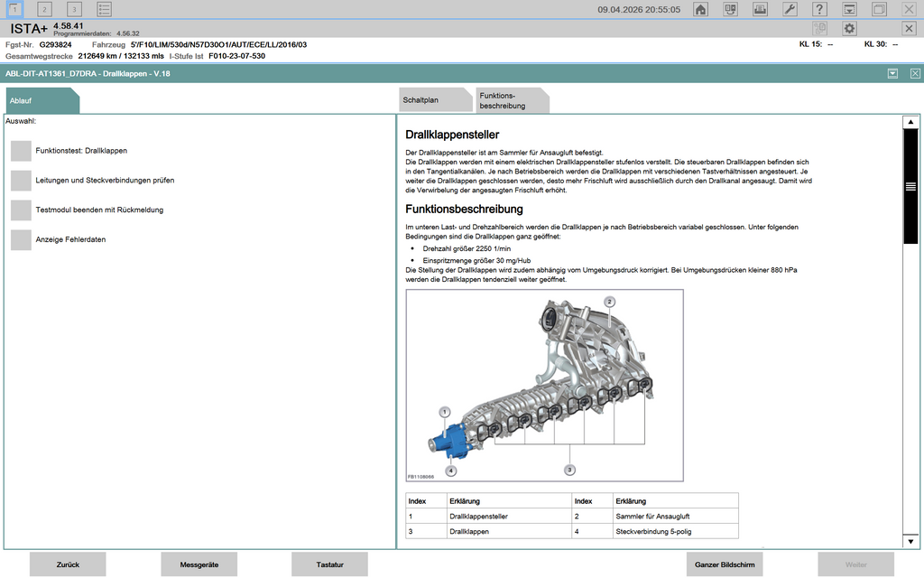Click the Ganzer Bildschirm button
Viewport: 924px width, 578px height.
[724, 564]
